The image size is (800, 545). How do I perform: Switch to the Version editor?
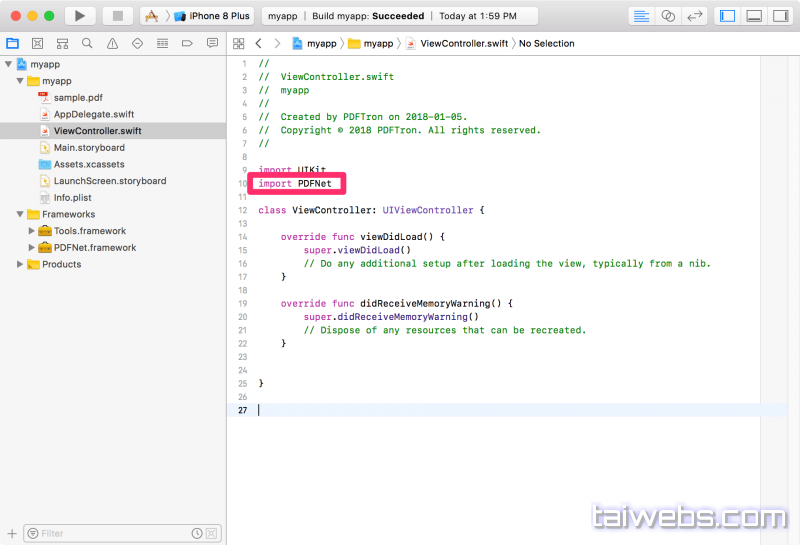point(695,16)
